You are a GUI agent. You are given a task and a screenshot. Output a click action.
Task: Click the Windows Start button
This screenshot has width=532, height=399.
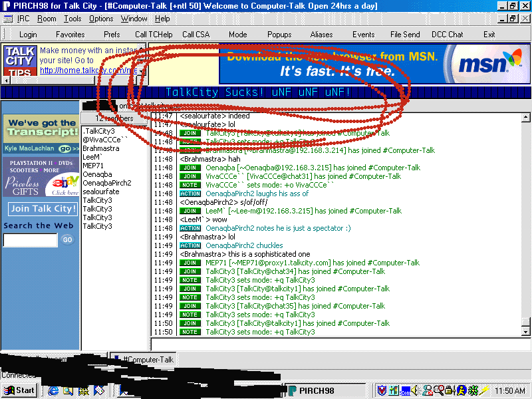click(x=19, y=390)
